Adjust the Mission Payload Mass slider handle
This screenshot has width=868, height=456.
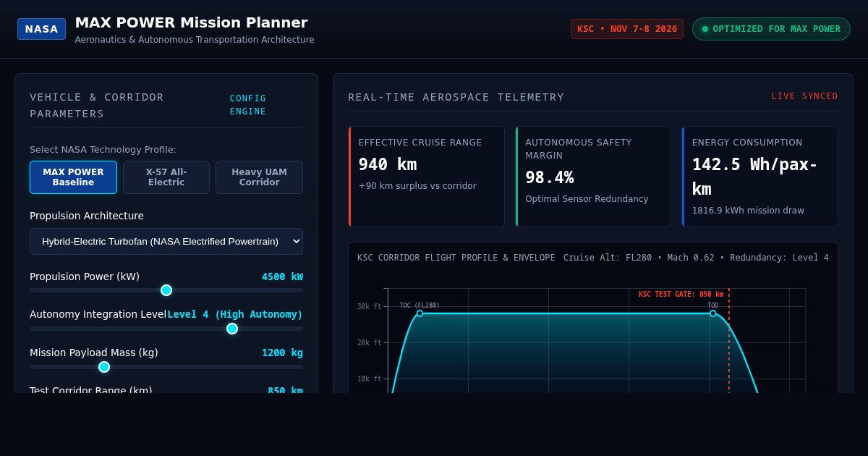pyautogui.click(x=104, y=367)
